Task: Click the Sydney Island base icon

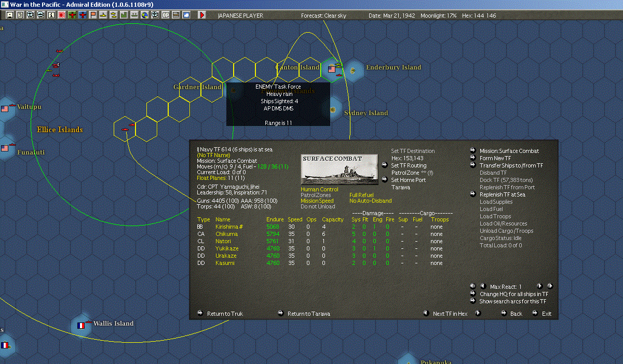Action: (x=332, y=110)
